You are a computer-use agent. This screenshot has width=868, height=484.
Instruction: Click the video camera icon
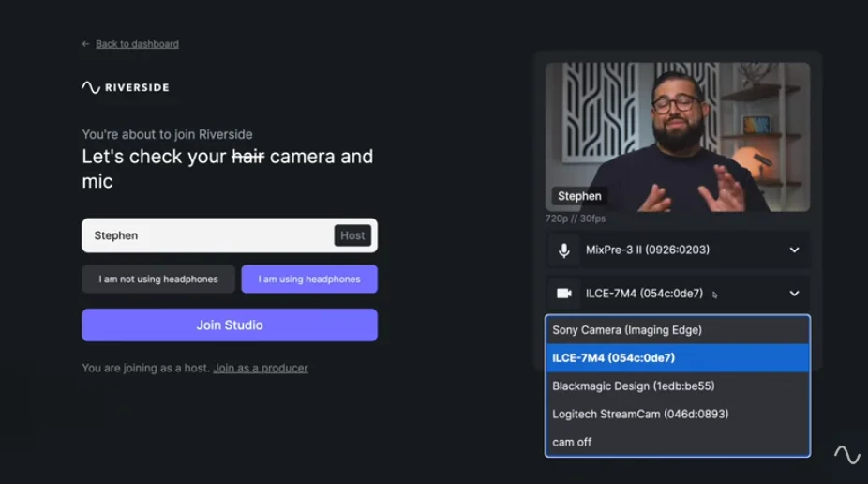click(x=563, y=294)
